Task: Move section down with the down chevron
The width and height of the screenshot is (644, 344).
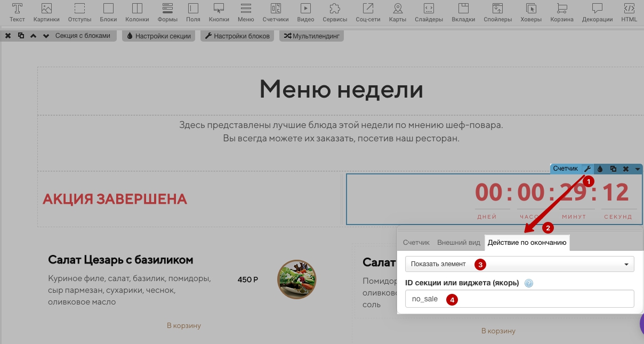Action: (46, 36)
